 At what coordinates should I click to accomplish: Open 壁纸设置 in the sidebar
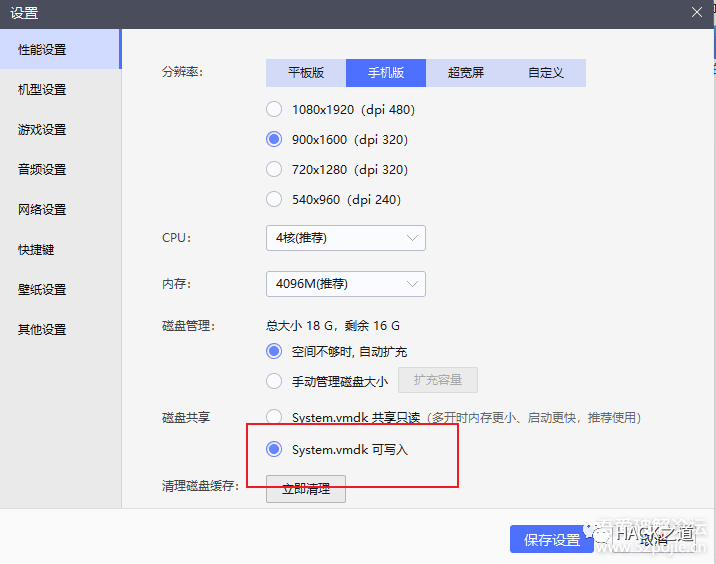[x=60, y=290]
